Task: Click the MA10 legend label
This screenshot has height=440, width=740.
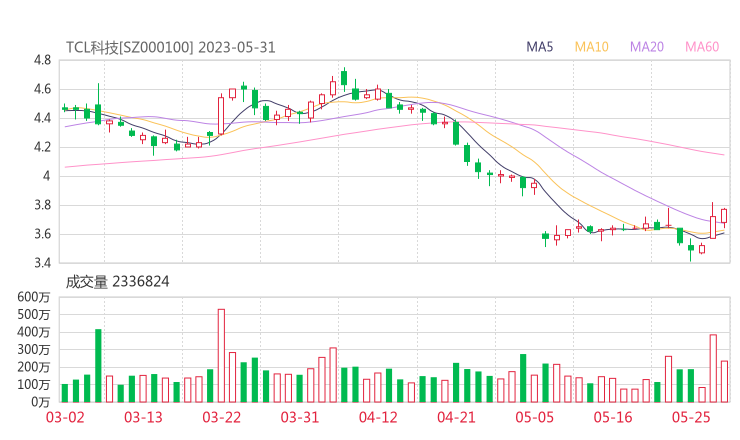Action: coord(591,47)
